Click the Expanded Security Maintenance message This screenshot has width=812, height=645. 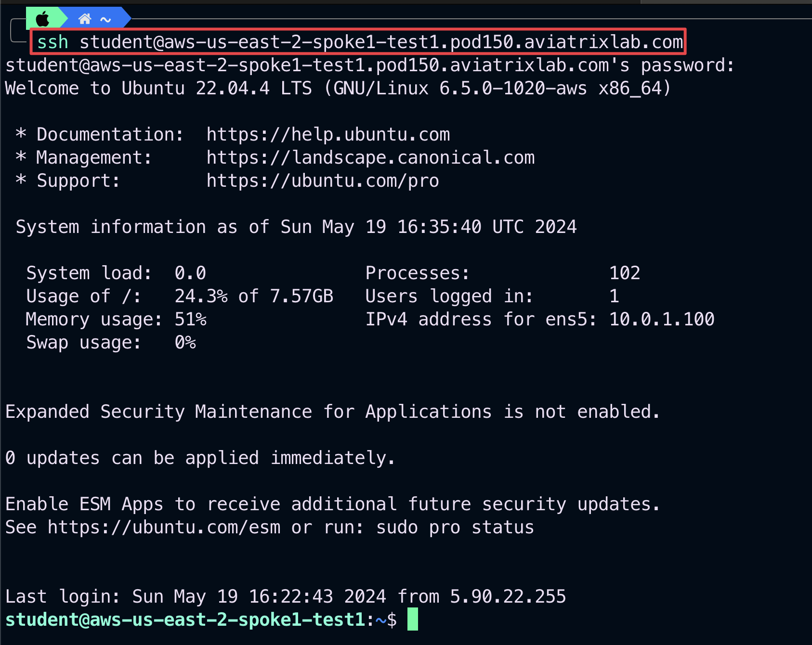coord(332,412)
